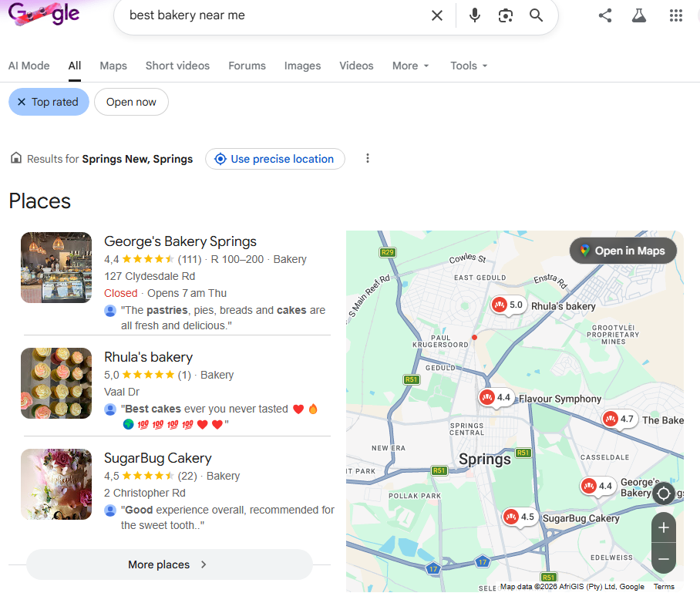Open Google apps grid icon
The height and width of the screenshot is (593, 700).
pos(676,15)
